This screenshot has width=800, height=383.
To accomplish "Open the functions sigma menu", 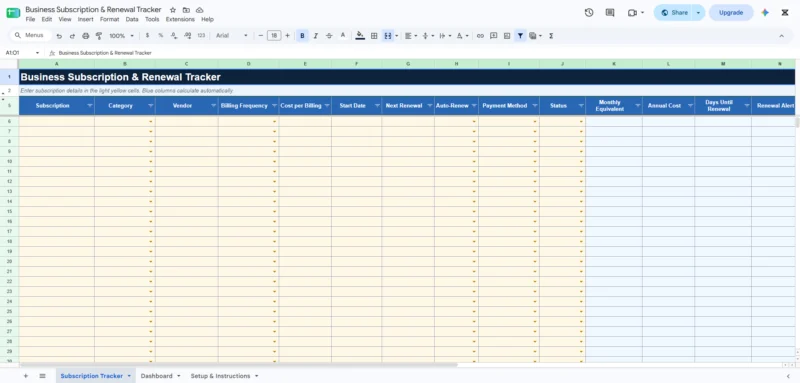I will point(551,36).
